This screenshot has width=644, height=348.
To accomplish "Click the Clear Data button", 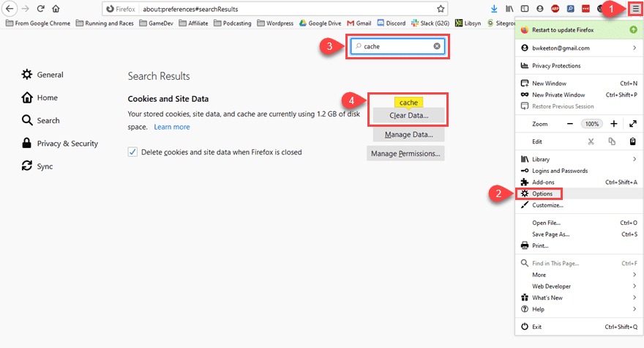I will pos(408,116).
